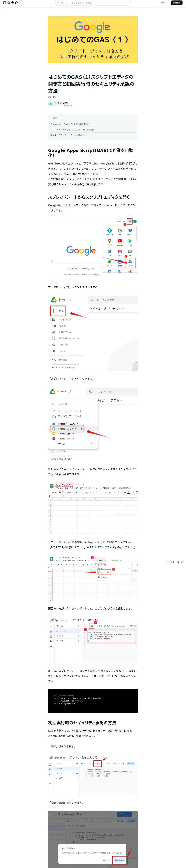The height and width of the screenshot is (868, 186).
Task: Jump to TOC entry Google Apps Script(GAS)で作業を自動化！
Action: (x=71, y=124)
